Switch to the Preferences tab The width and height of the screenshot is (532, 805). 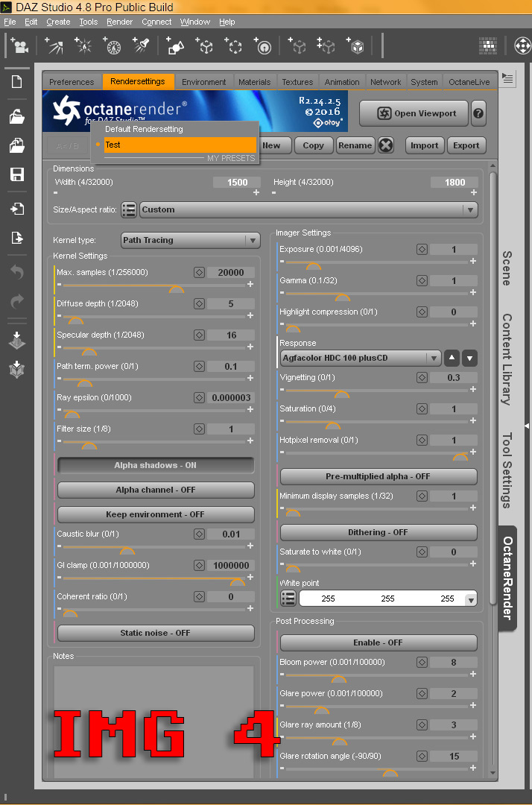click(x=72, y=82)
